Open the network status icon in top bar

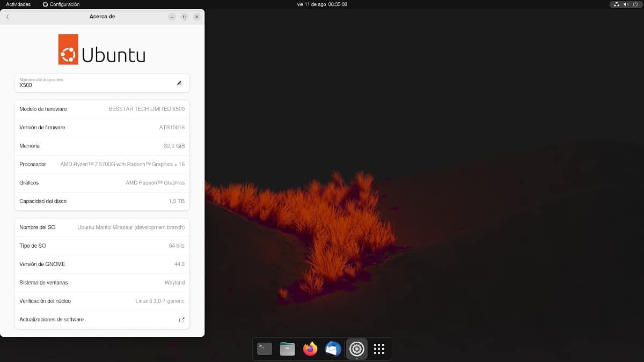click(617, 4)
